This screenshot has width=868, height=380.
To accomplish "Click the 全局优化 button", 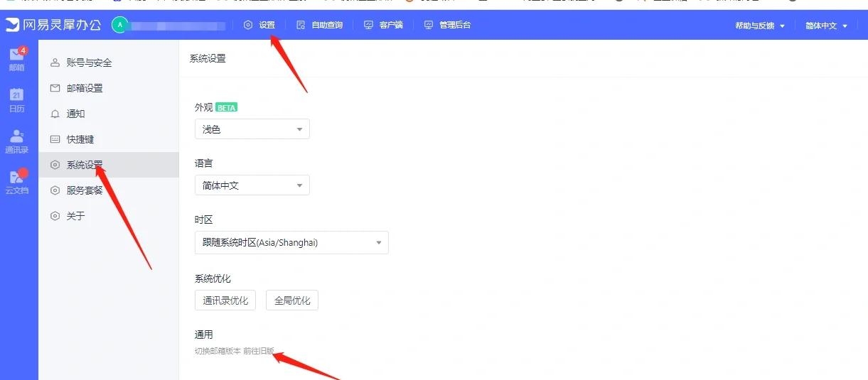I will 292,300.
